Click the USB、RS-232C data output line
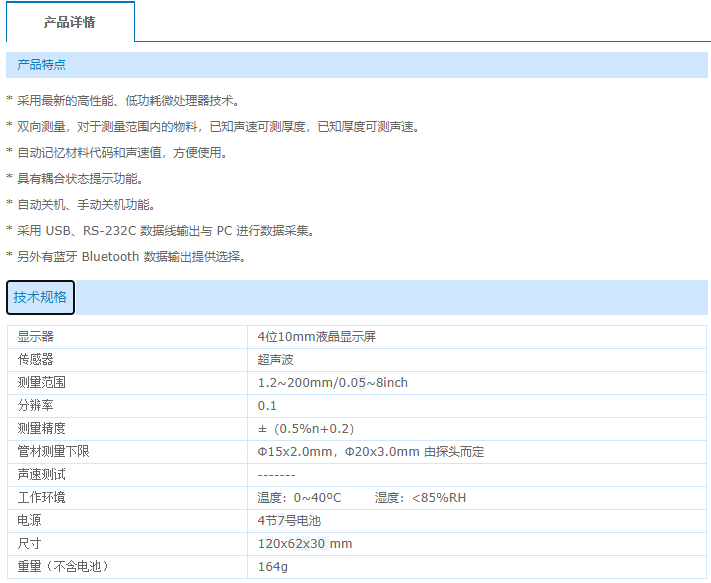The width and height of the screenshot is (711, 583). coord(165,231)
